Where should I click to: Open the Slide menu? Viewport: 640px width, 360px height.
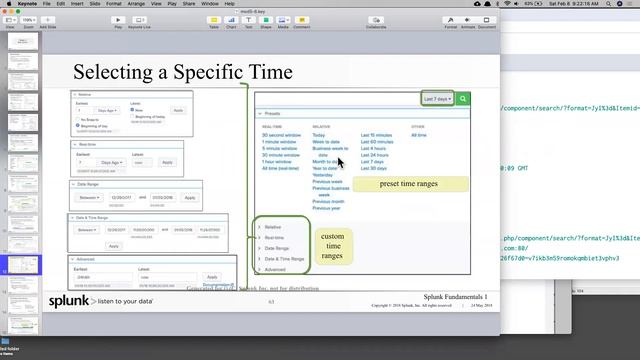(95, 4)
